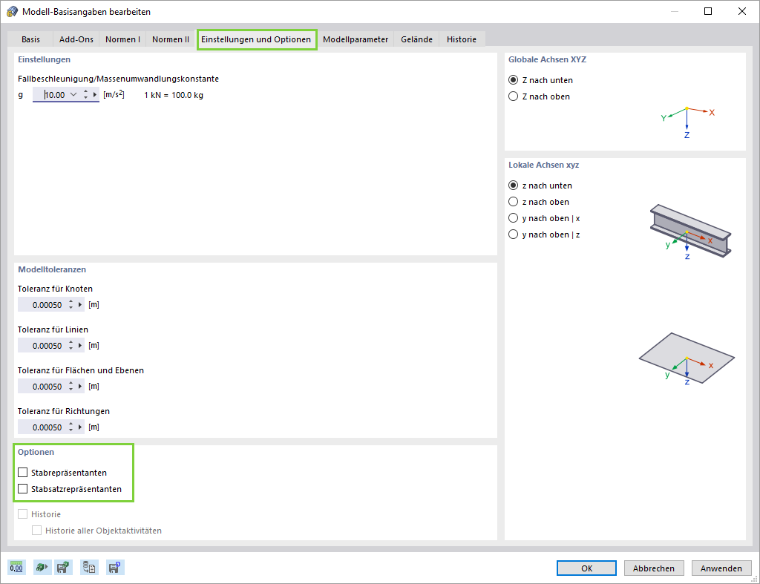Select local axis 'y nach oben | z'
The image size is (760, 584).
[513, 235]
